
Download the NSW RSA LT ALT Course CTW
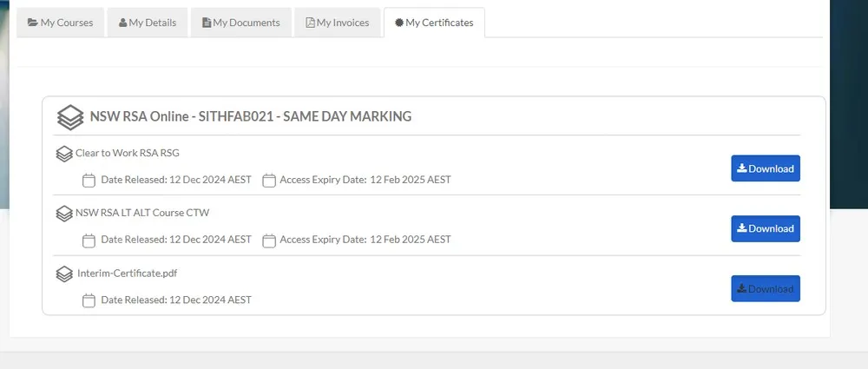(765, 228)
